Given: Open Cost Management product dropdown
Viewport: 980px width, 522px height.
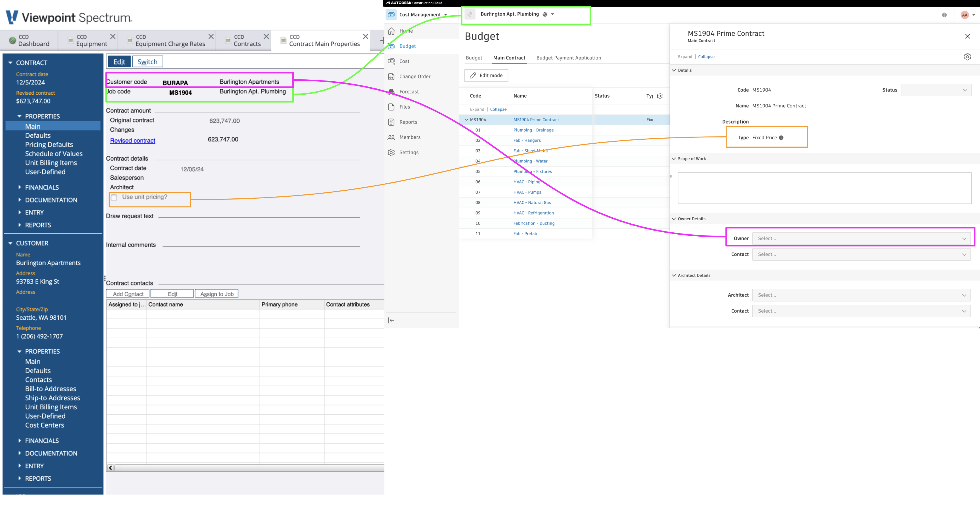Looking at the screenshot, I should pos(445,15).
